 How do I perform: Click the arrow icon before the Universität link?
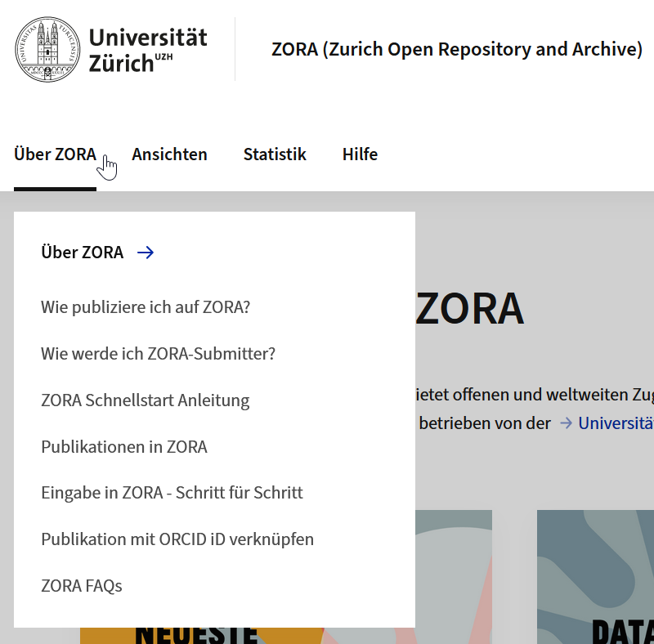tap(566, 423)
